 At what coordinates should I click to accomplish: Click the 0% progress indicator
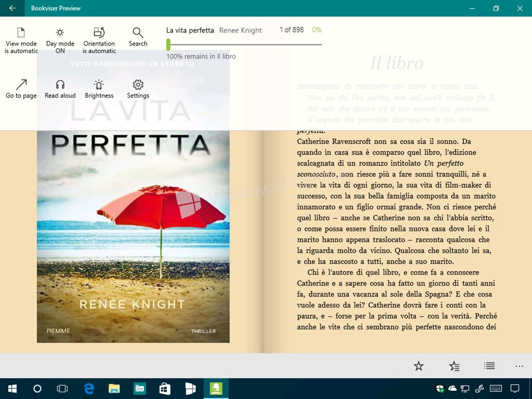pos(316,30)
